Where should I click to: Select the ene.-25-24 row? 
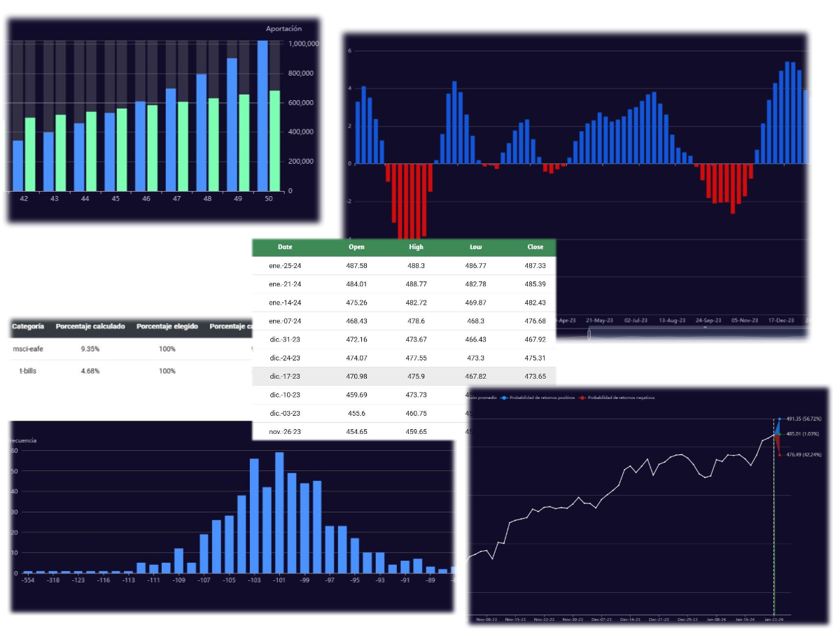tap(403, 266)
